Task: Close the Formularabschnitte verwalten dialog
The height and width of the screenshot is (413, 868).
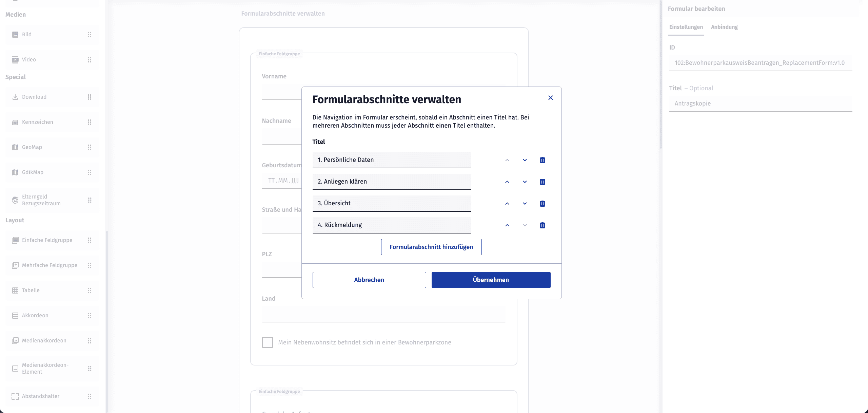Action: coord(550,98)
